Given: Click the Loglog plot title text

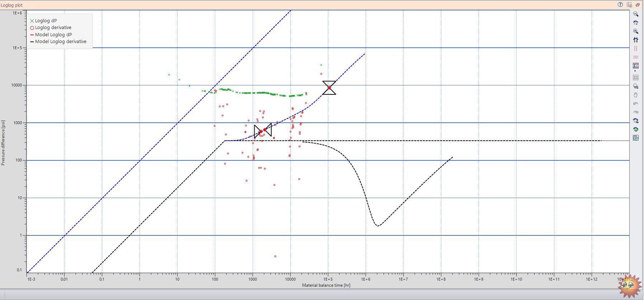Looking at the screenshot, I should pyautogui.click(x=11, y=5).
